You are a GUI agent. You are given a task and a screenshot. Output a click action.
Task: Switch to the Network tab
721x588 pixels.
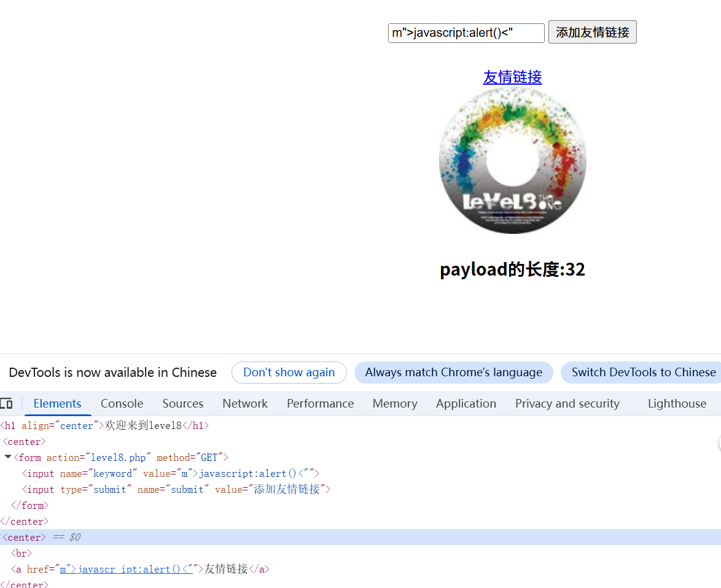click(x=244, y=403)
